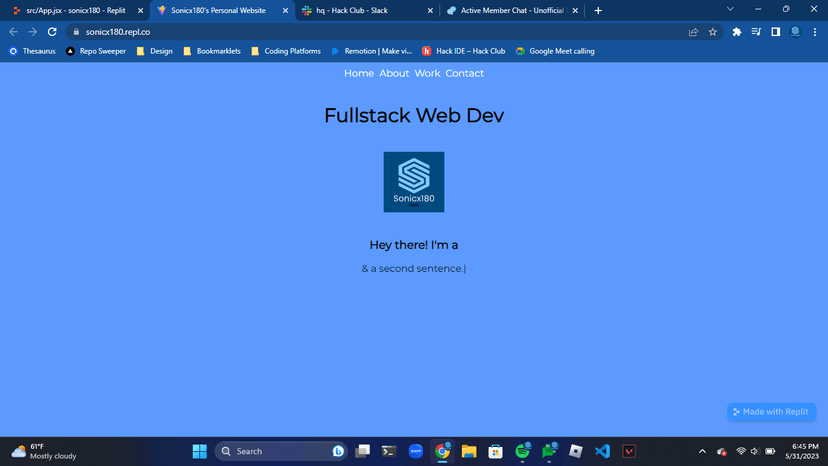Expand the system tray hidden icons

click(702, 451)
